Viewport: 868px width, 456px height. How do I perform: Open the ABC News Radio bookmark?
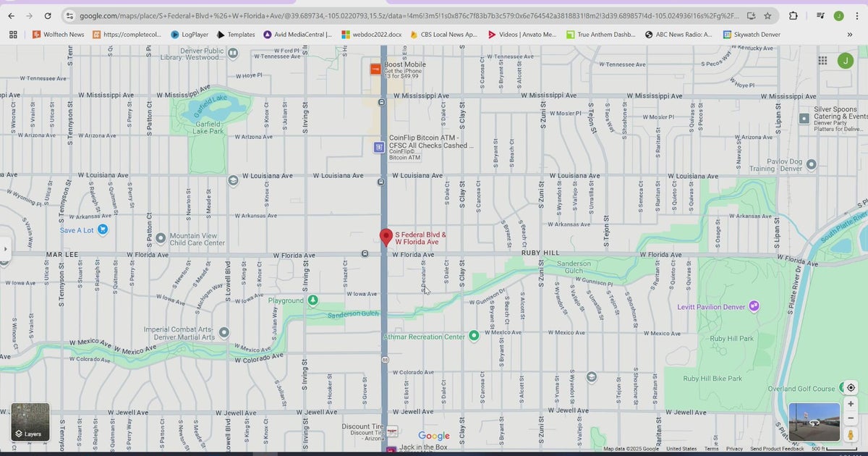click(678, 34)
